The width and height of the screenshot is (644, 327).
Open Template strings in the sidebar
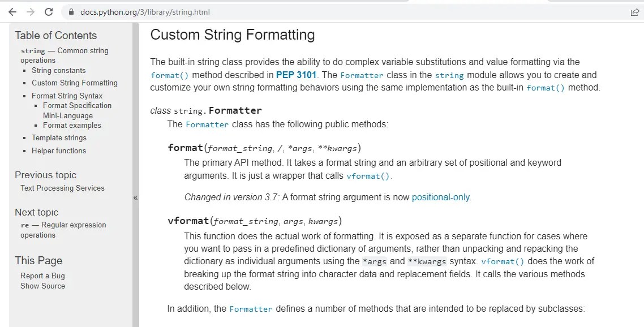[59, 137]
